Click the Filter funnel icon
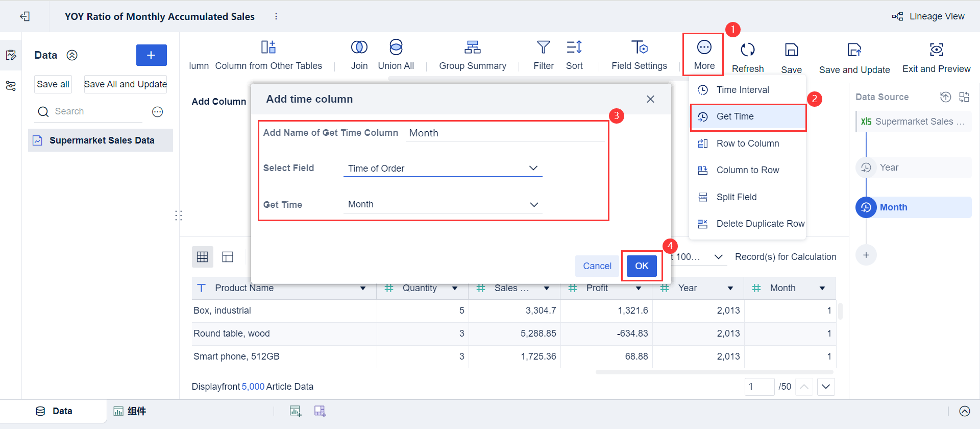Image resolution: width=980 pixels, height=429 pixels. [x=543, y=48]
